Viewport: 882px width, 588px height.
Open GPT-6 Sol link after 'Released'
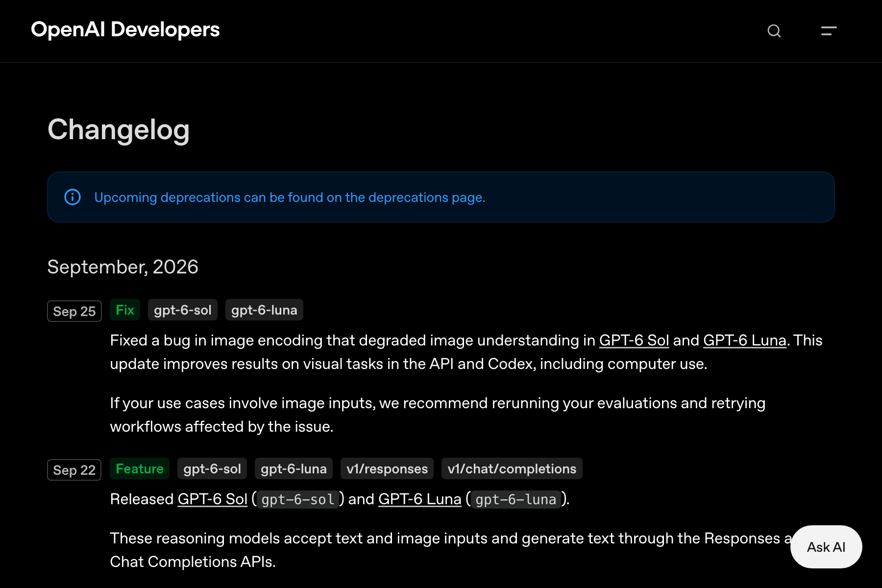(x=213, y=499)
